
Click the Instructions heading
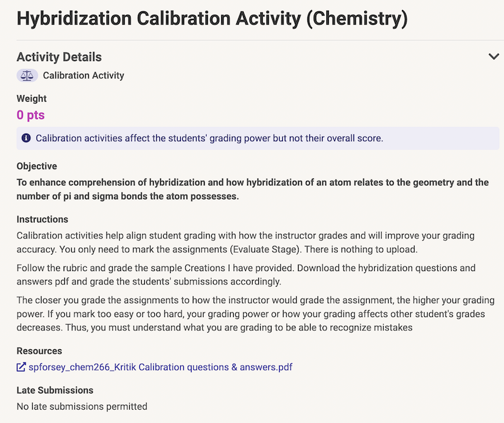click(42, 219)
